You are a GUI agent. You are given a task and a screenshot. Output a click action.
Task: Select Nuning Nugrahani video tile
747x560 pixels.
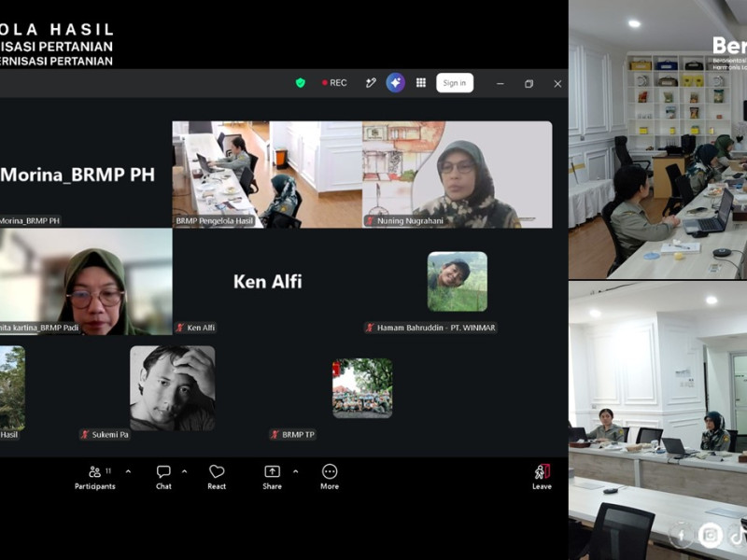click(x=458, y=175)
